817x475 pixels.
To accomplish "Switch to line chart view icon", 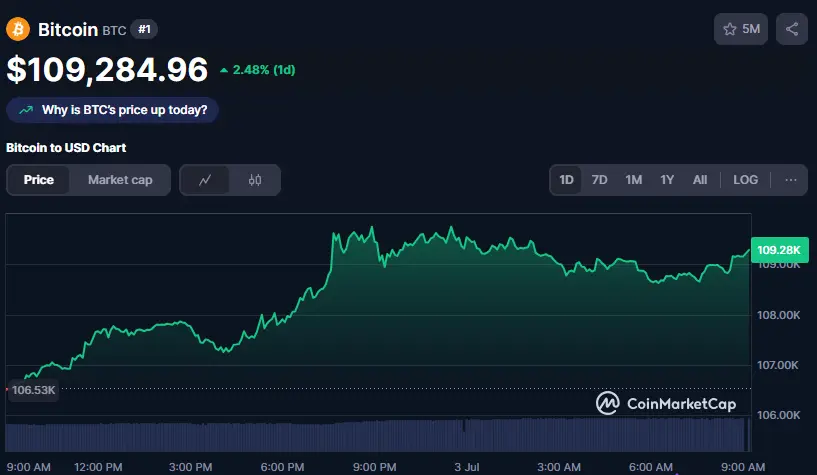I will pos(205,180).
